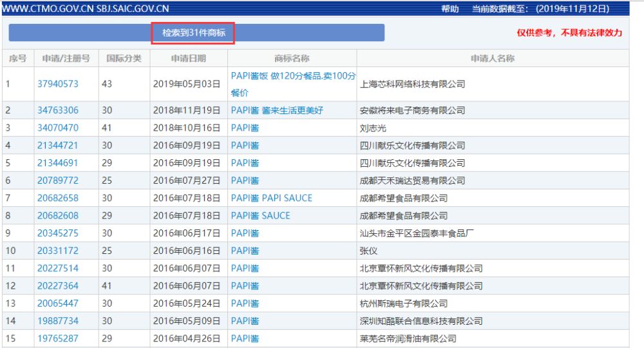Open registration number 34070470
Screen dimensions: 644x348
[x=58, y=128]
